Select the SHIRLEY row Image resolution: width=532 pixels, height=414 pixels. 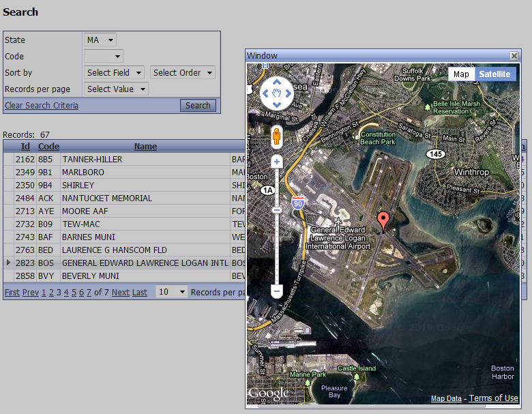pyautogui.click(x=124, y=185)
